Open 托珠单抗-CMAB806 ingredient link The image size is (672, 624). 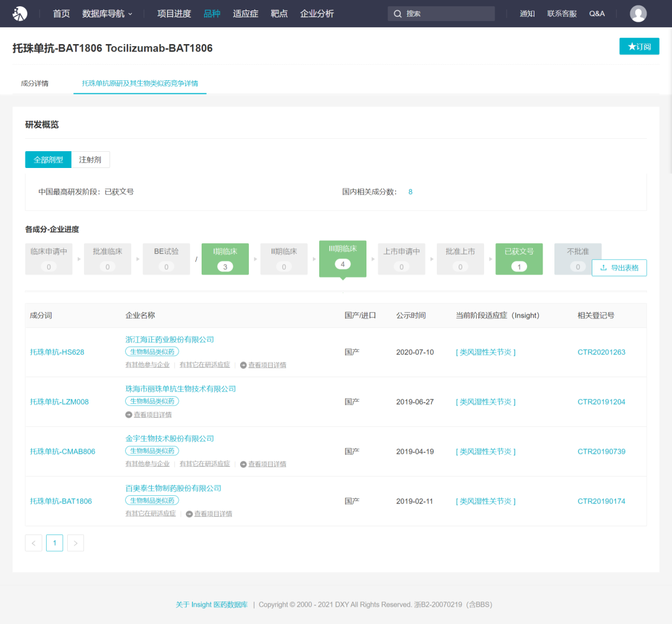tap(63, 452)
